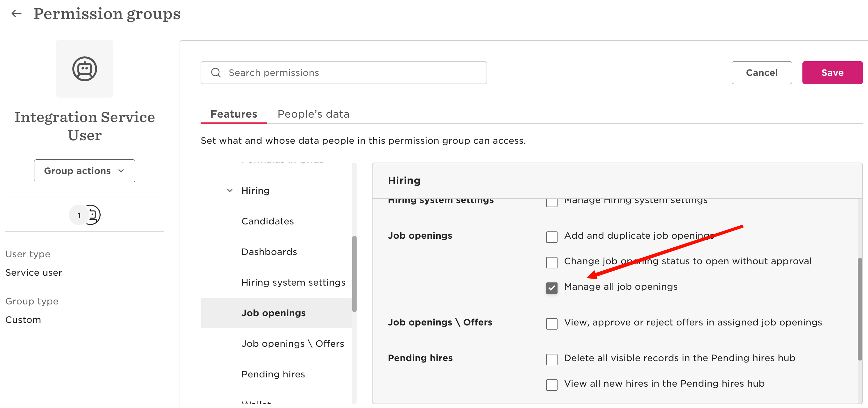868x408 pixels.
Task: Check View, approve or reject offers
Action: pyautogui.click(x=551, y=324)
